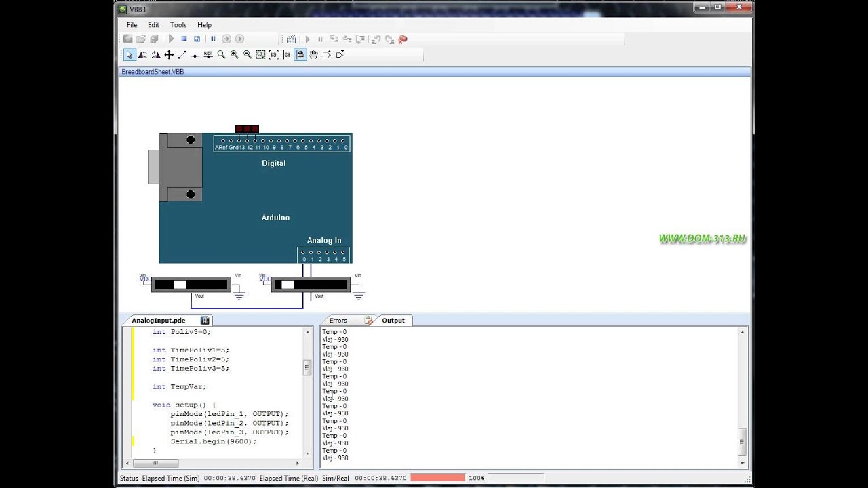This screenshot has height=488, width=868.
Task: Click the New project toolbar icon
Action: (128, 39)
